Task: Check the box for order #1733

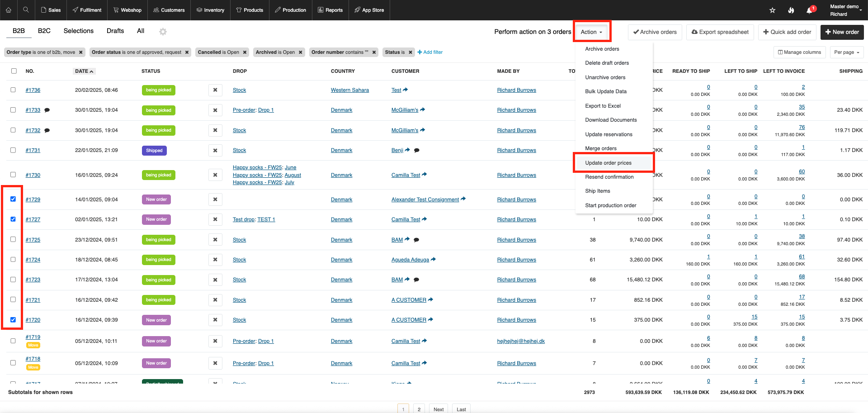Action: pos(13,110)
